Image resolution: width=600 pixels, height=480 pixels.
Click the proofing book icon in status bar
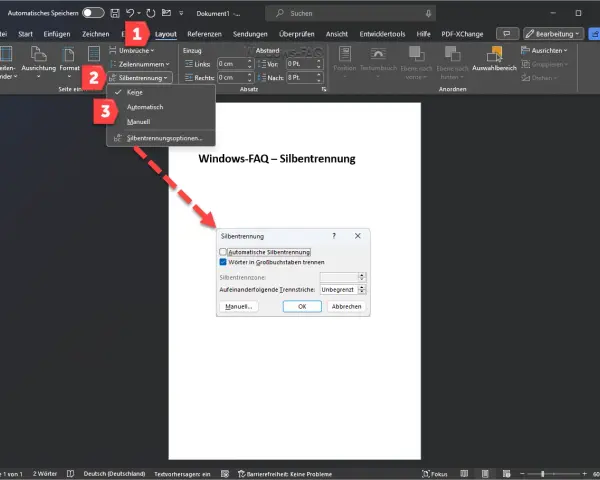tap(70, 474)
